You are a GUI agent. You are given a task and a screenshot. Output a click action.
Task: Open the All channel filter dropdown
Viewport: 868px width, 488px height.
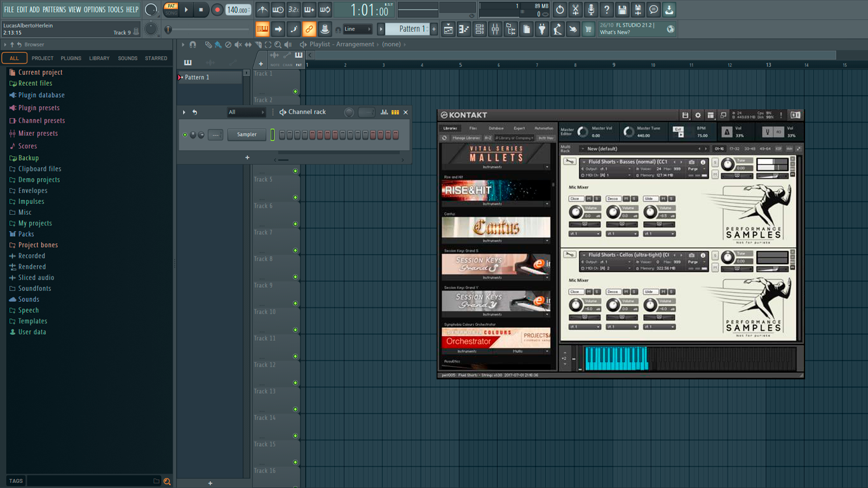[x=247, y=112]
